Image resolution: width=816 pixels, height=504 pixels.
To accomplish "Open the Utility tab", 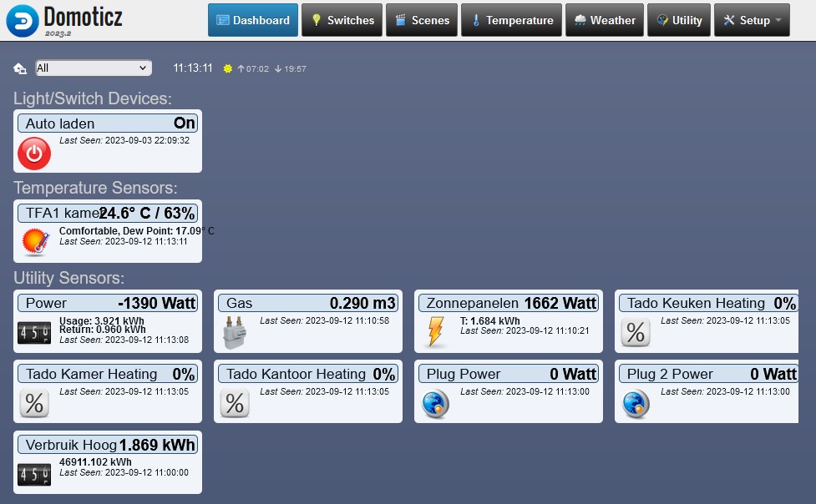I will [679, 20].
